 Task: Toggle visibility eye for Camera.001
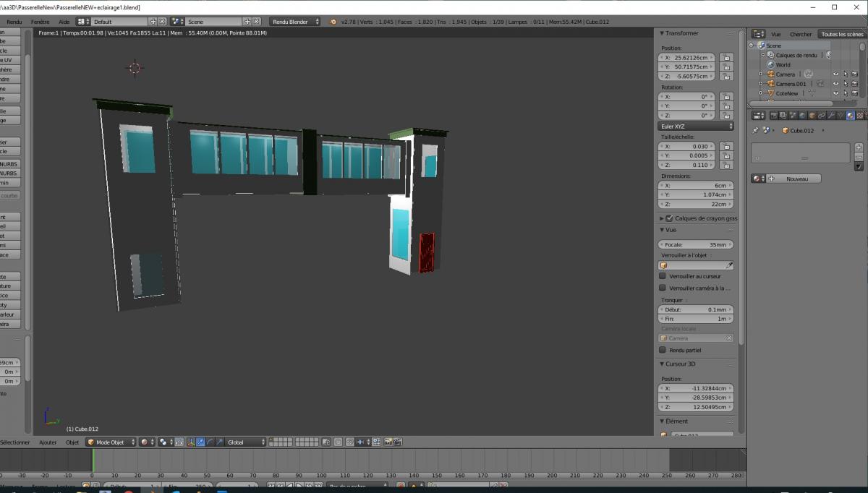coord(835,84)
